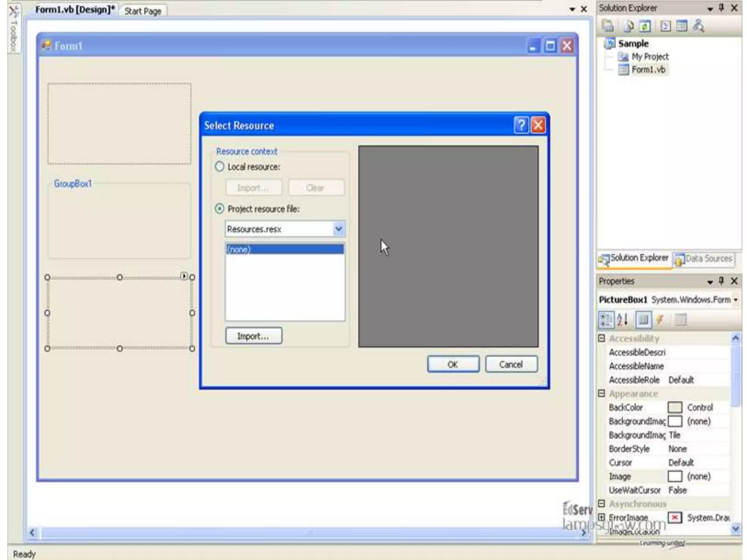Click Cancel in Select Resource dialog
The image size is (747, 560).
pos(511,364)
